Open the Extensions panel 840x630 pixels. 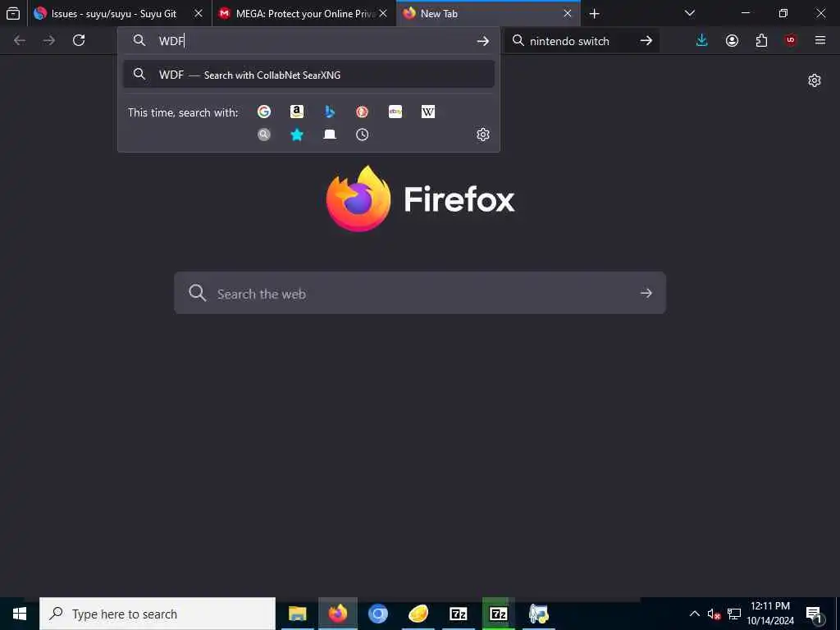coord(761,40)
